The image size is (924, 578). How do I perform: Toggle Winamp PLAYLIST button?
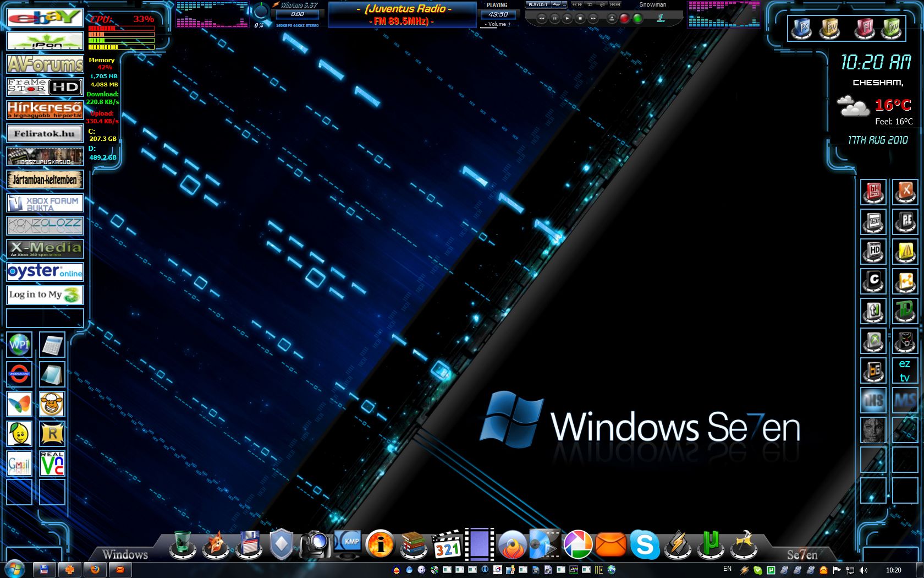pyautogui.click(x=538, y=4)
